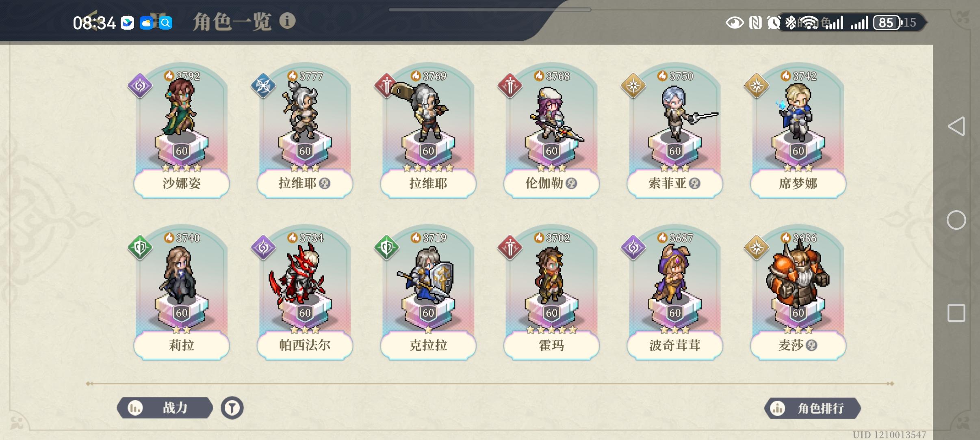The image size is (980, 440).
Task: Tap the Android back triangle button
Action: click(956, 126)
